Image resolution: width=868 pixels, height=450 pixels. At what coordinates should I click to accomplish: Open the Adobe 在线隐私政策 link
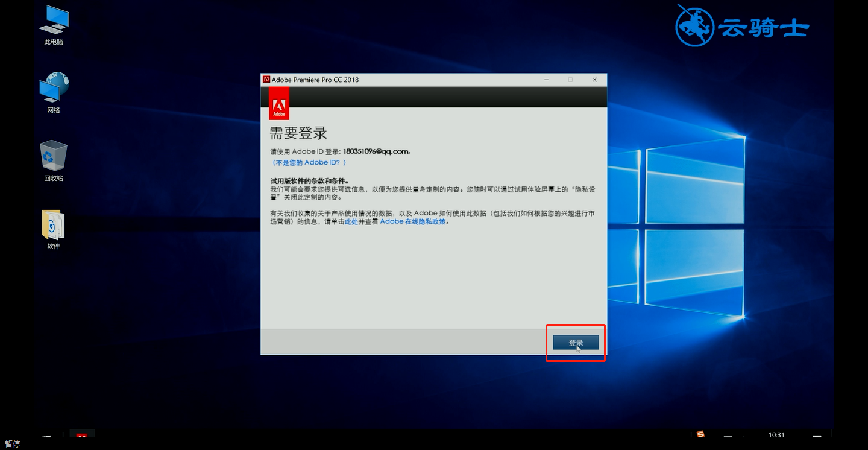pos(413,221)
